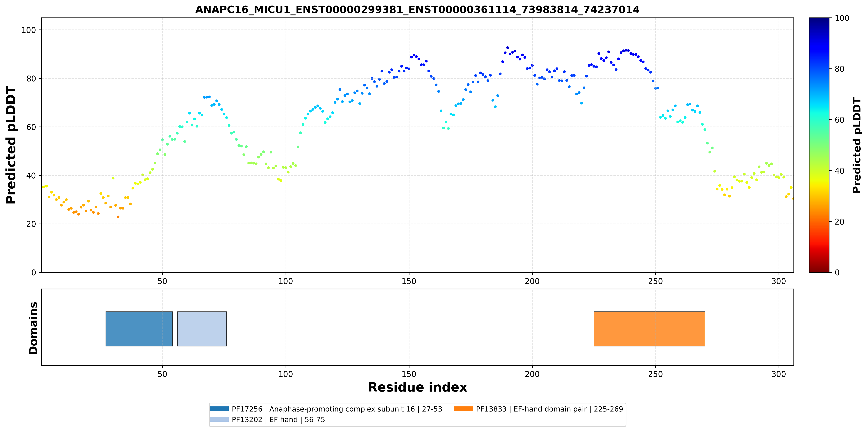Click the dark blue Anaphase-promoting complex domain box
This screenshot has width=868, height=432.
[139, 329]
